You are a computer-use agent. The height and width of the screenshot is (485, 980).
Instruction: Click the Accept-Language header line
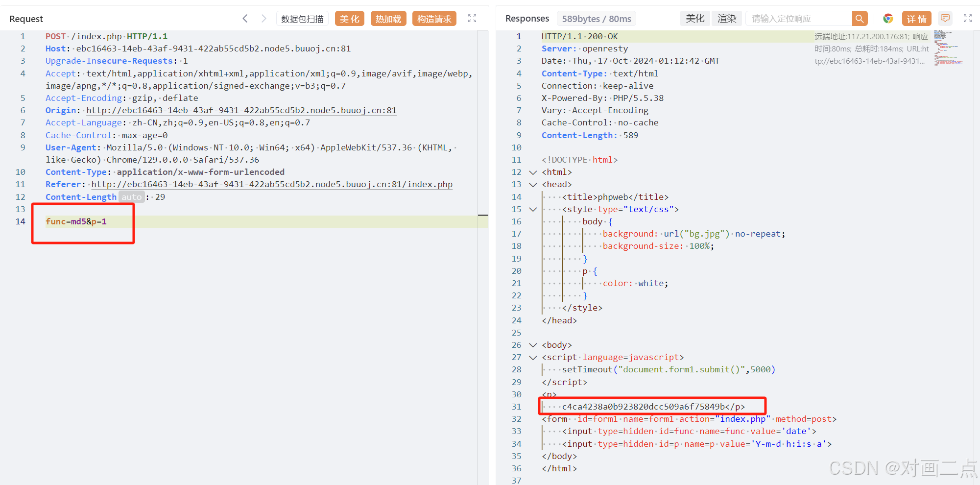click(x=178, y=122)
